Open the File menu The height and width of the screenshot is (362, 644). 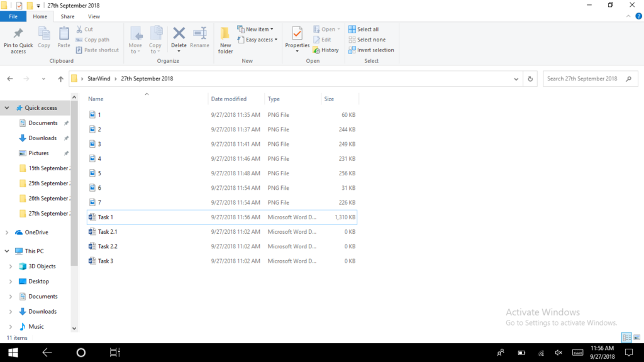pos(13,16)
